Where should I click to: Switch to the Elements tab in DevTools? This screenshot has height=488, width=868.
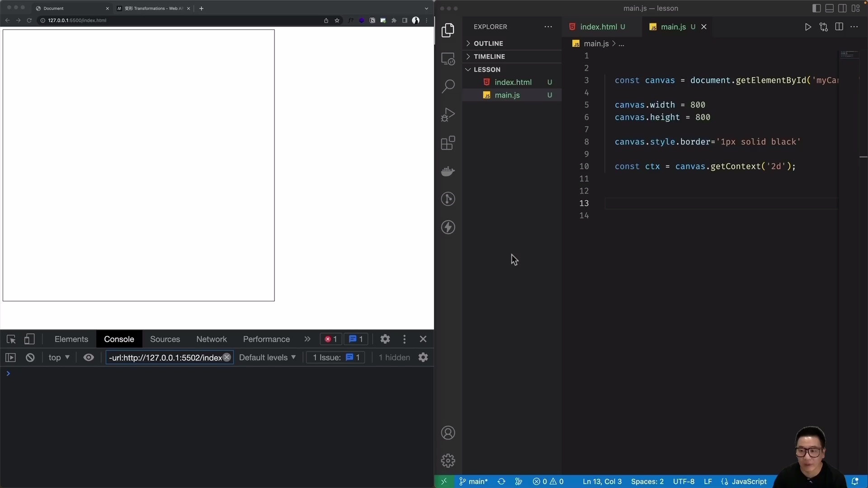[71, 339]
